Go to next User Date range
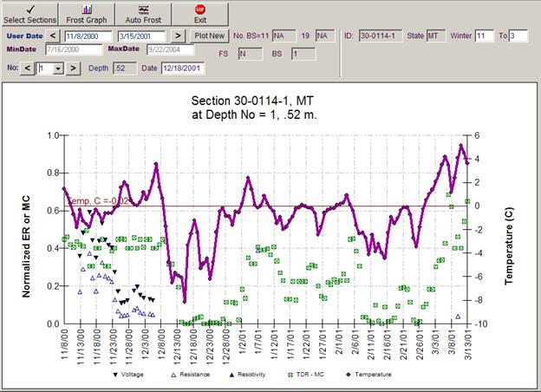Screen dimensions: 541x392 pos(178,36)
